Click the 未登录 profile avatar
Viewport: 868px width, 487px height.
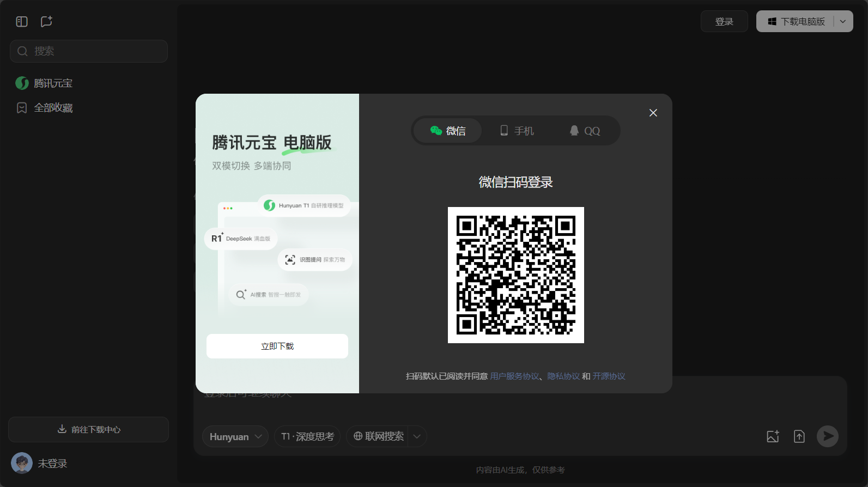coord(22,464)
